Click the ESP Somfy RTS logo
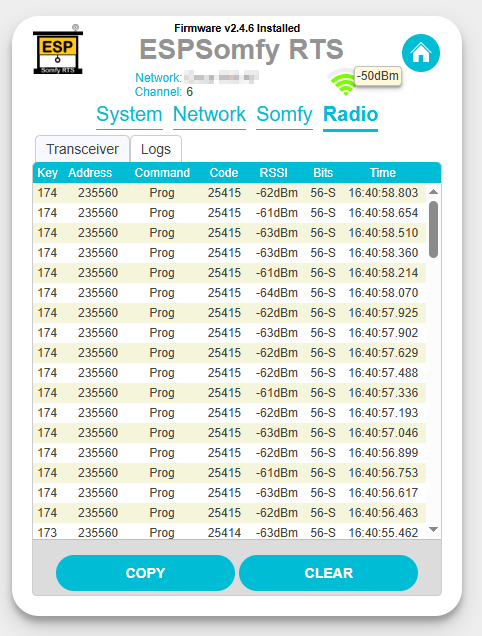Image resolution: width=482 pixels, height=636 pixels. click(x=58, y=49)
